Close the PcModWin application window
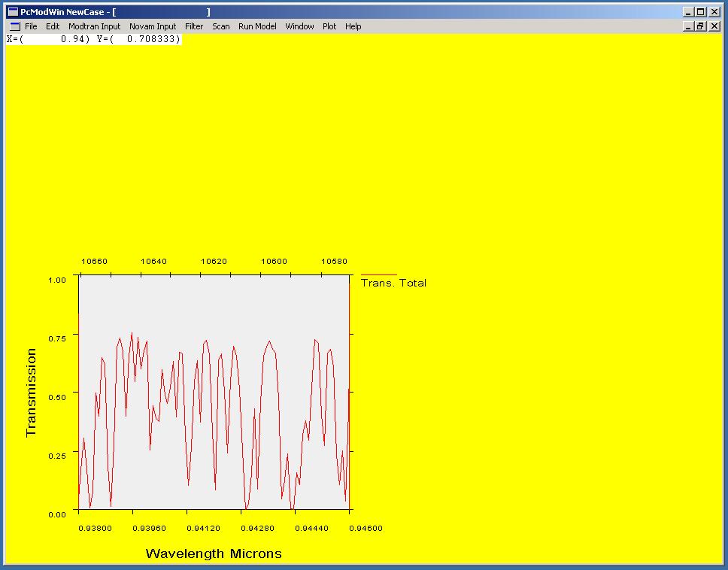Image resolution: width=728 pixels, height=570 pixels. click(x=714, y=12)
